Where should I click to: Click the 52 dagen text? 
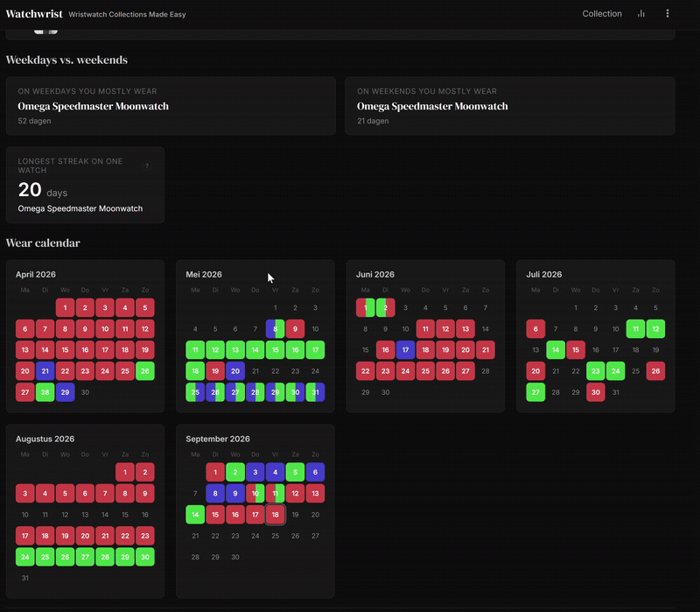pos(34,121)
